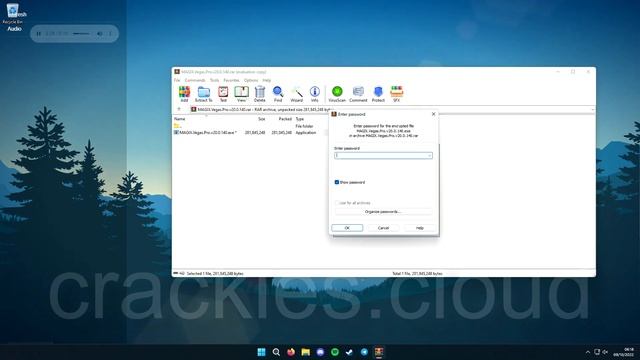Sort the file list by Name column header
640x360 pixels.
coord(180,119)
